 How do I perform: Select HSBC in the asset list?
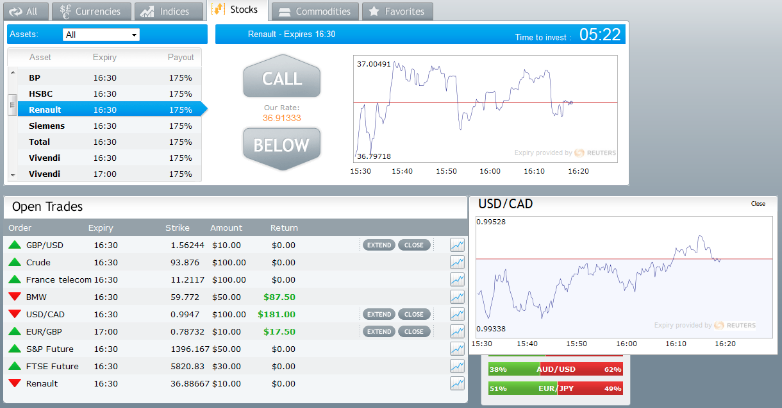109,94
